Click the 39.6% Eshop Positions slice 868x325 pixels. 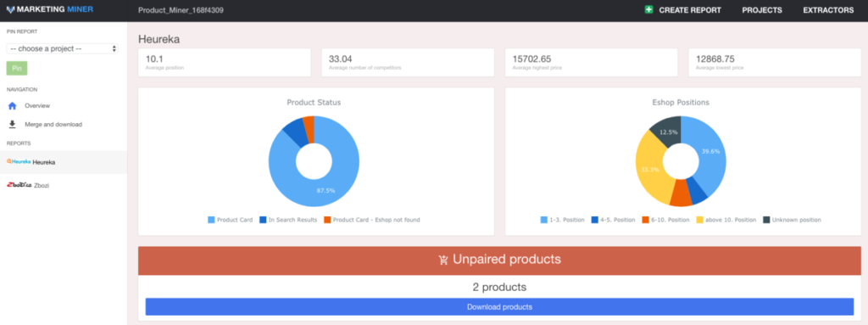711,151
